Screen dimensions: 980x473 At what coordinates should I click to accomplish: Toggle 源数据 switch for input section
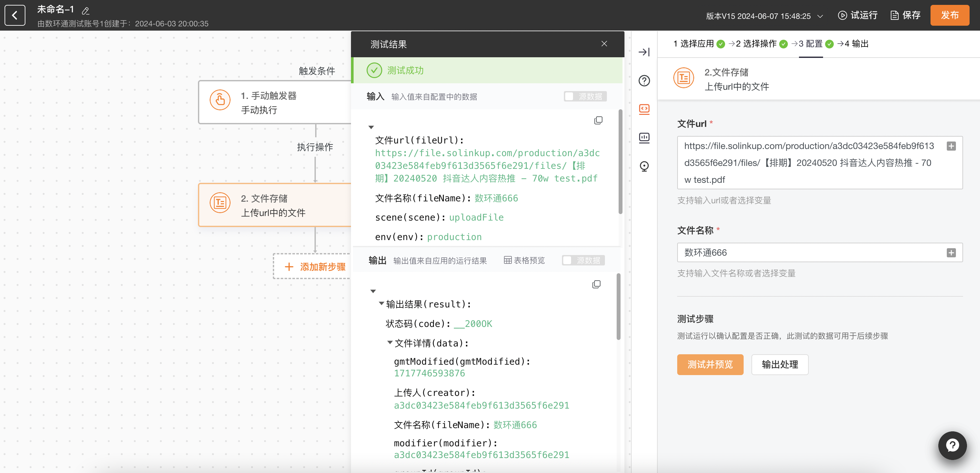click(585, 96)
